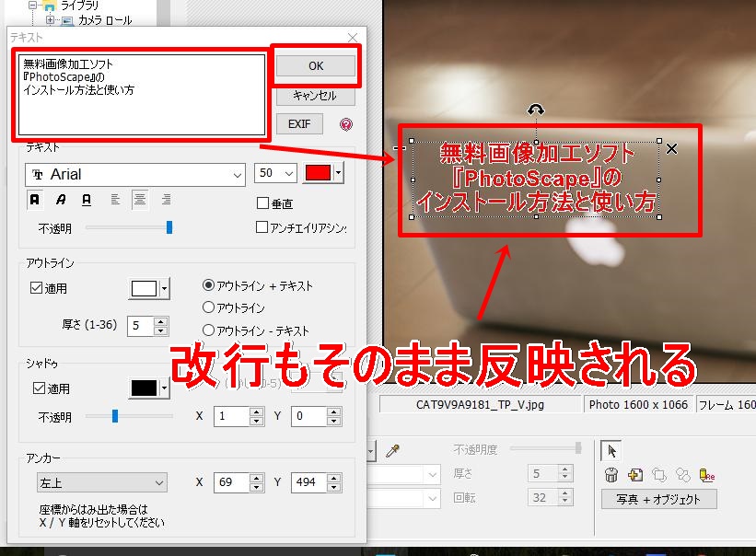Select the アウトライン only radio option

point(208,307)
